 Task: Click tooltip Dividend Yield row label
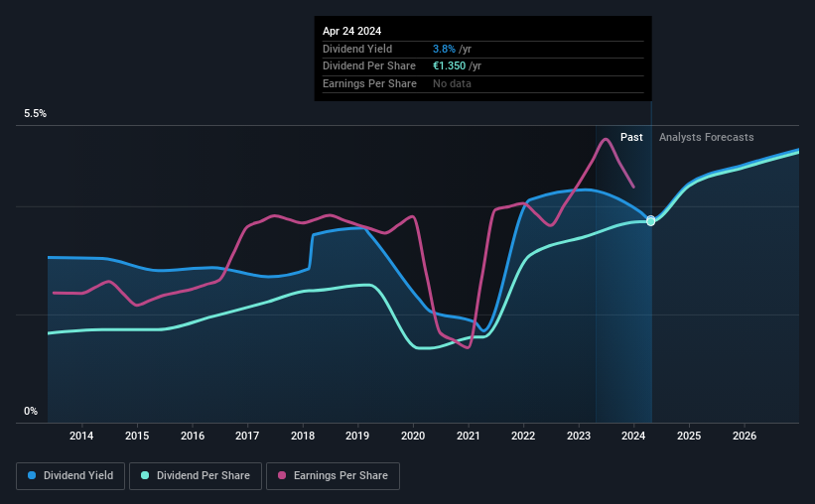357,49
